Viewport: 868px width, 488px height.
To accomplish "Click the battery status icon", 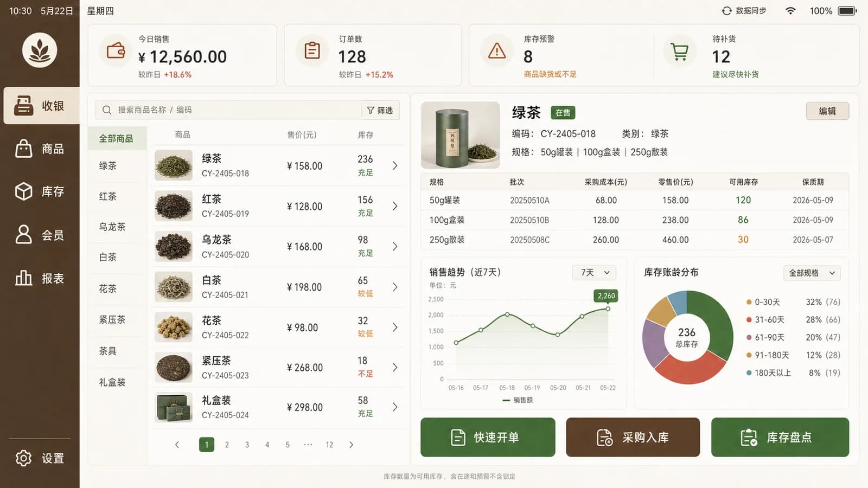I will [x=847, y=11].
